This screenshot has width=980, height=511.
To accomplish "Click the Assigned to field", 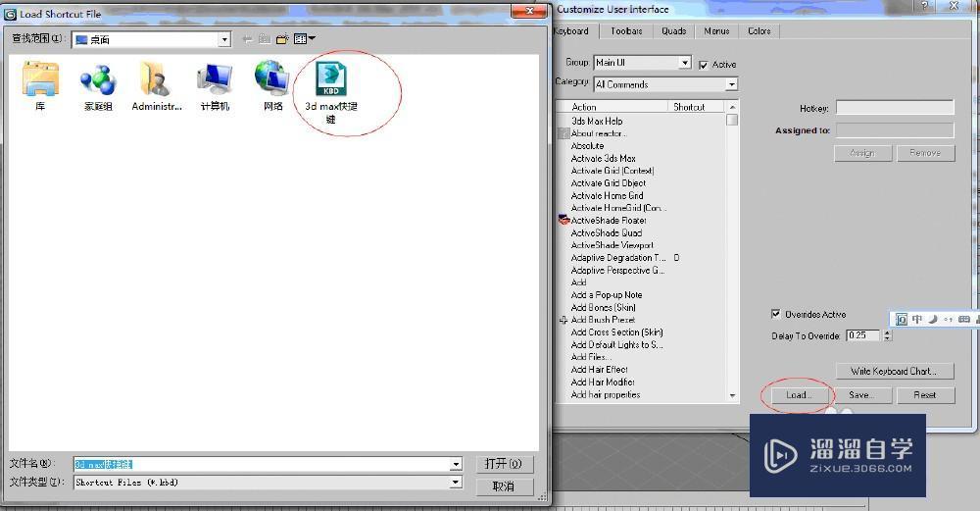I will [x=895, y=130].
